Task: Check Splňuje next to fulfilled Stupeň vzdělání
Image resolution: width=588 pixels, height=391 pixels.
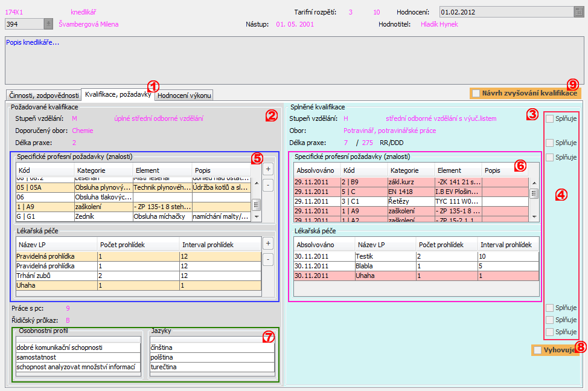Action: click(549, 119)
